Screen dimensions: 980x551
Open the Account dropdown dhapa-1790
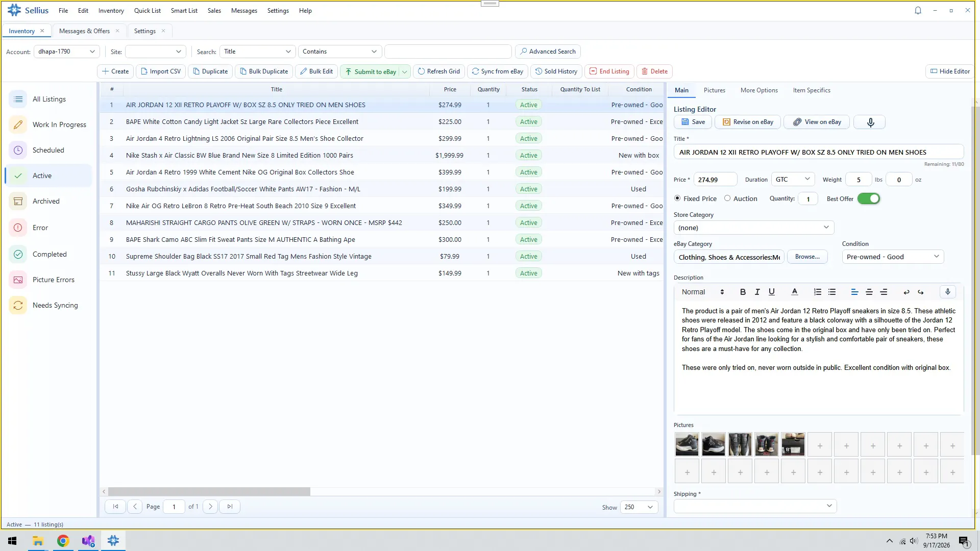(x=67, y=52)
